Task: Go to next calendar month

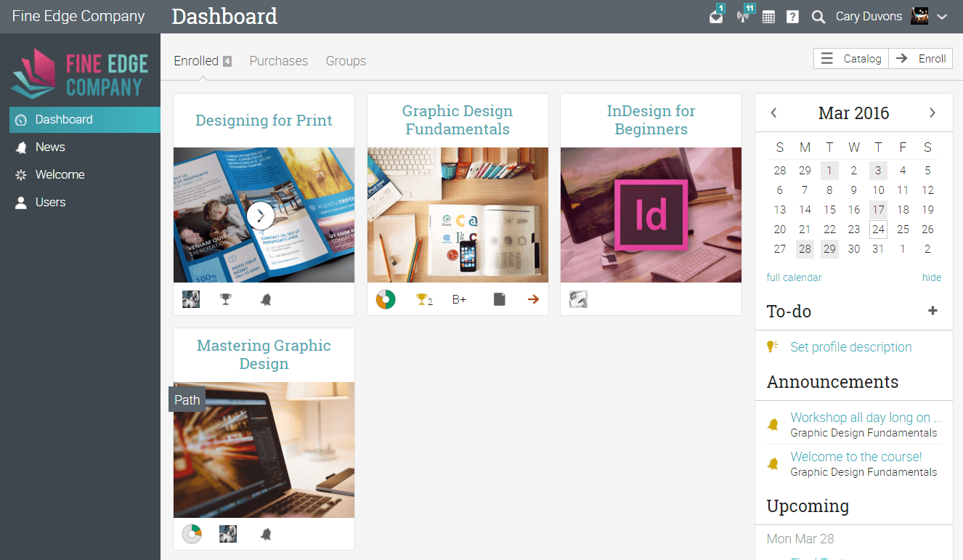Action: (932, 113)
